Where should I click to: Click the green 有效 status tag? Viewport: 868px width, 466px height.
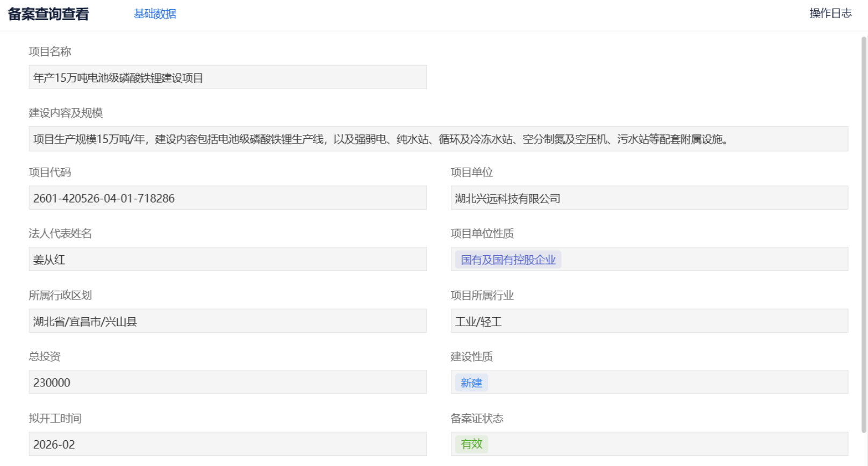[x=471, y=444]
